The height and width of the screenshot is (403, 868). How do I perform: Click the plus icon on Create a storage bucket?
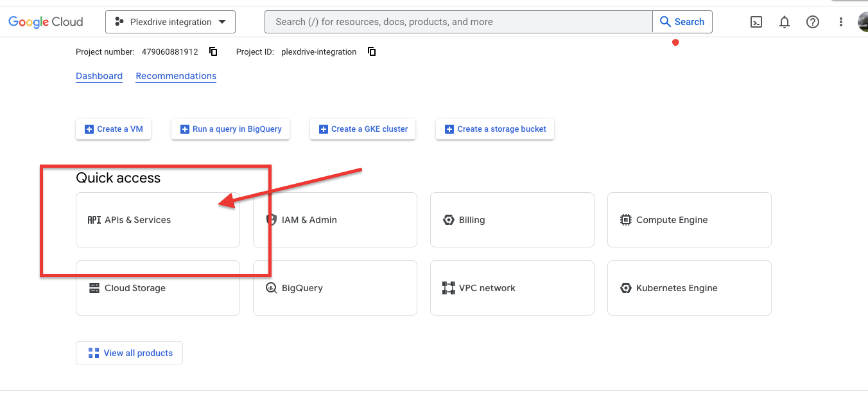(449, 129)
